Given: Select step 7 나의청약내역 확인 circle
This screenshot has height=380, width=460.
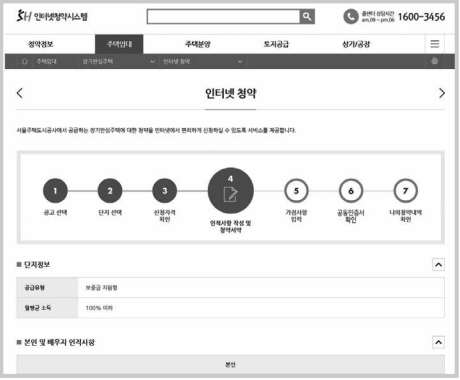Looking at the screenshot, I should pyautogui.click(x=405, y=191).
